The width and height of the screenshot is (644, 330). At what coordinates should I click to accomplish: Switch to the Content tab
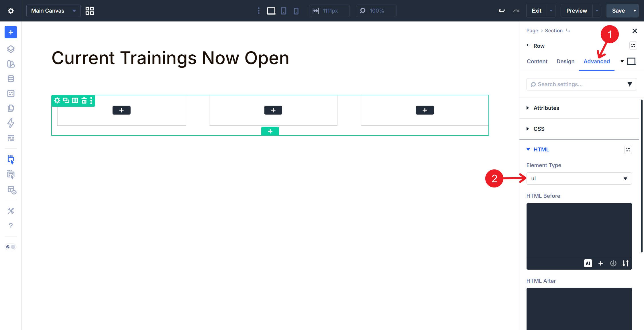coord(537,61)
